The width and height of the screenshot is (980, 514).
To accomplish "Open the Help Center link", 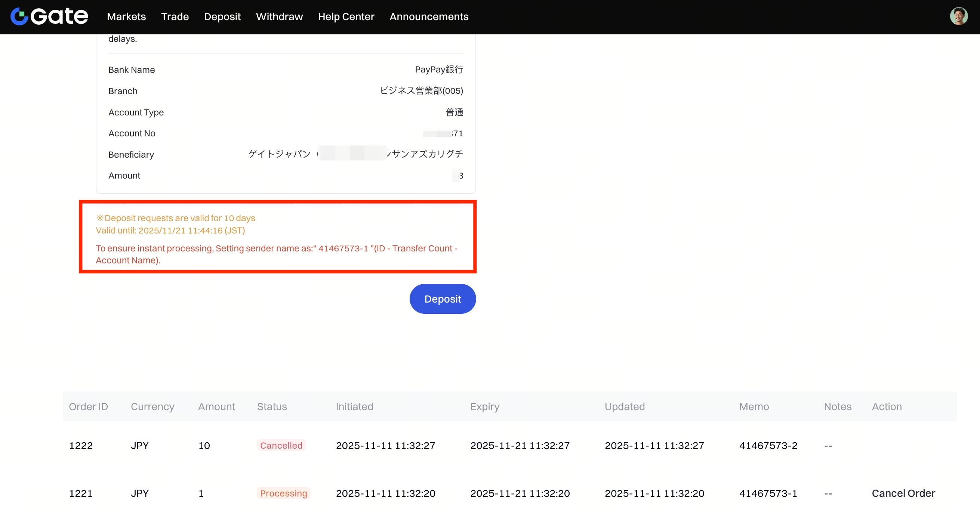I will tap(346, 17).
